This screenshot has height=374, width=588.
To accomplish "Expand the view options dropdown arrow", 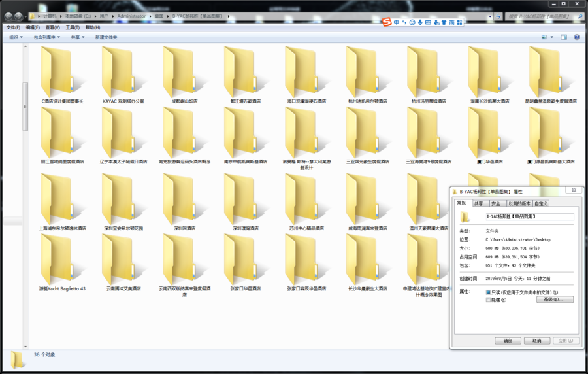I will point(551,37).
